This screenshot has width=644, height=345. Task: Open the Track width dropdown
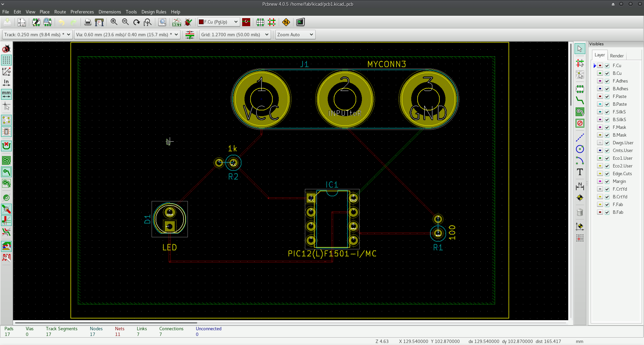coord(37,35)
